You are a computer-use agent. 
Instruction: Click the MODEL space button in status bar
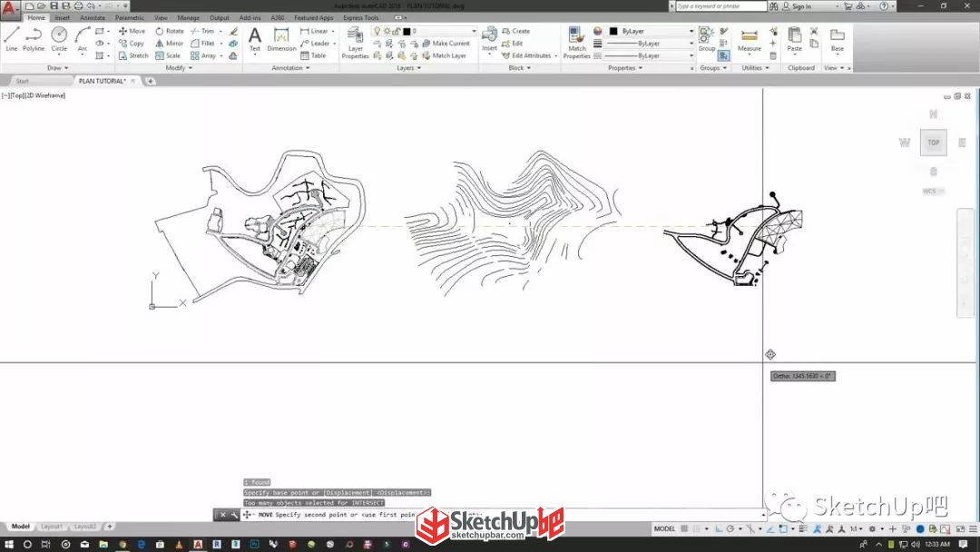(x=664, y=529)
